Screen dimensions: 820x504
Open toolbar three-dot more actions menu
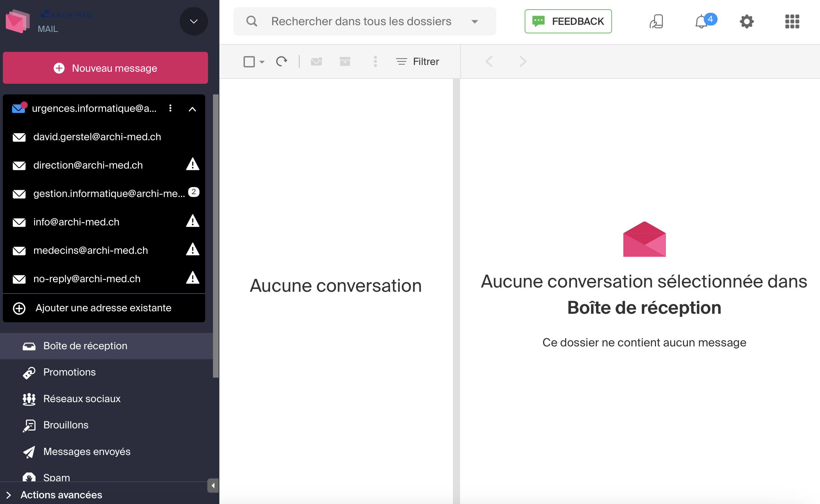[375, 61]
